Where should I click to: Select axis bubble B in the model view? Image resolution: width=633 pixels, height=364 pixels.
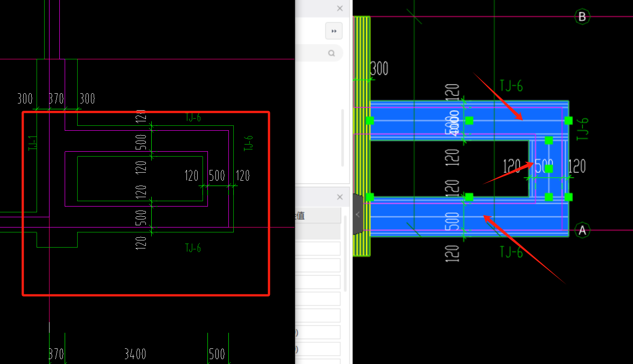tap(582, 17)
